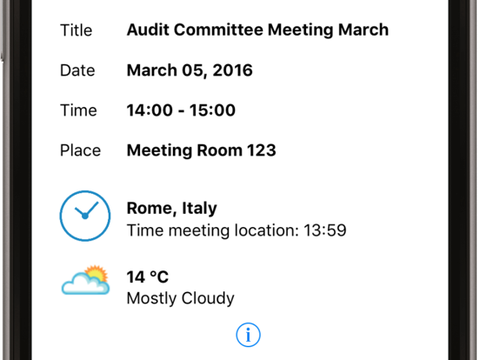Click the blue clock icon
The width and height of the screenshot is (480, 360).
[85, 216]
